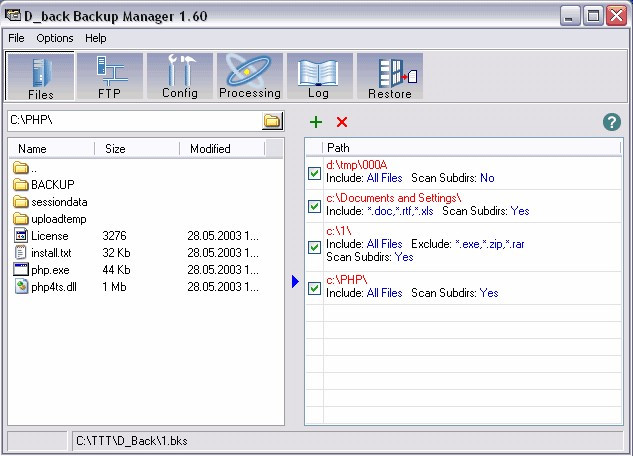Select the parent folder '..' icon

pos(21,167)
